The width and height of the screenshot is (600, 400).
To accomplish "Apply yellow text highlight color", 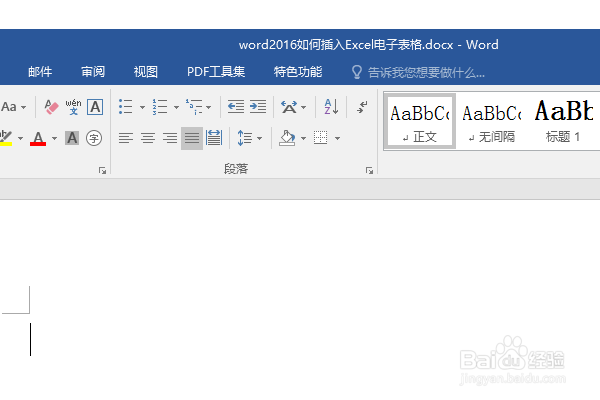I will click(x=6, y=138).
